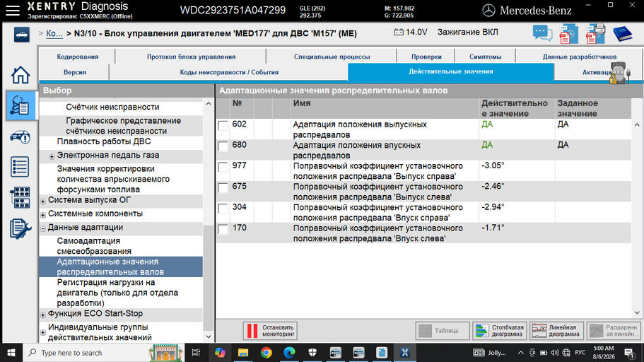This screenshot has height=362, width=644.
Task: Check the box for row 304
Action: click(223, 209)
